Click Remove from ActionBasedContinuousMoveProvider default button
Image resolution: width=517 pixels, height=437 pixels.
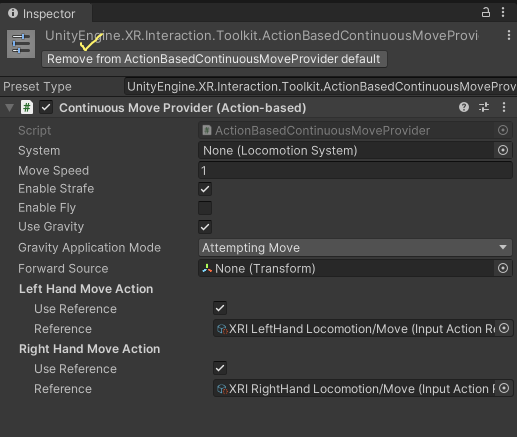214,59
